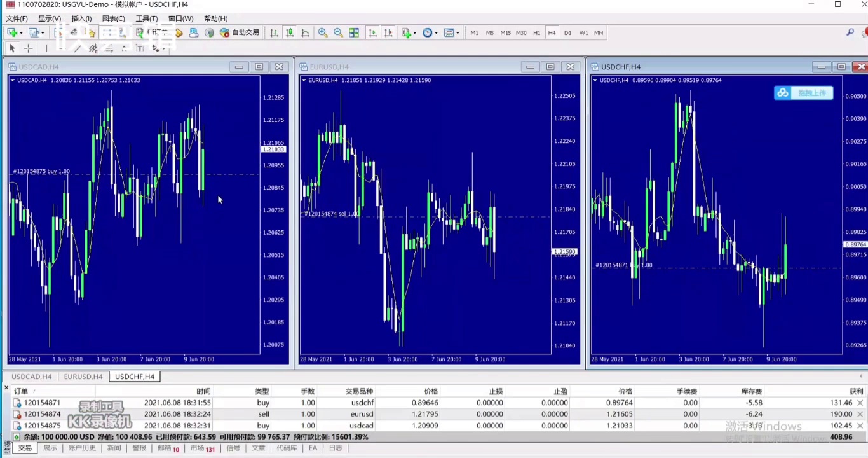
Task: Open the 插入(I) menu
Action: click(81, 18)
